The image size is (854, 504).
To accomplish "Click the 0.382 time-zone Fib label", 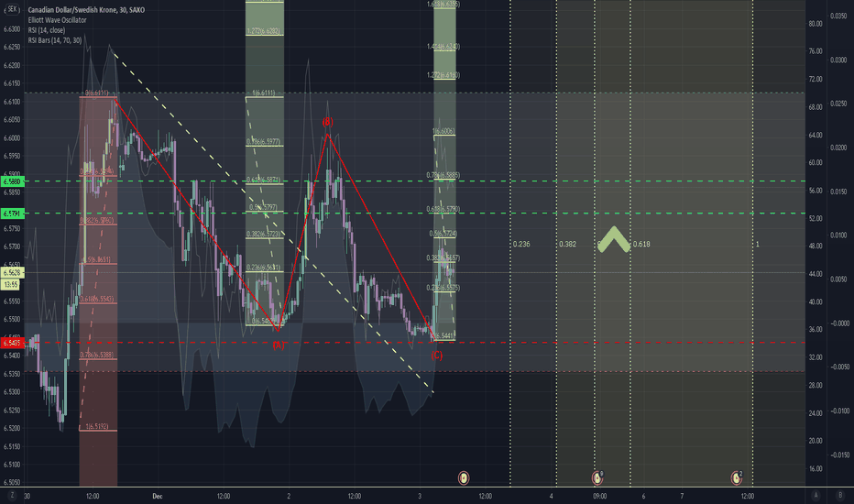I will [567, 244].
